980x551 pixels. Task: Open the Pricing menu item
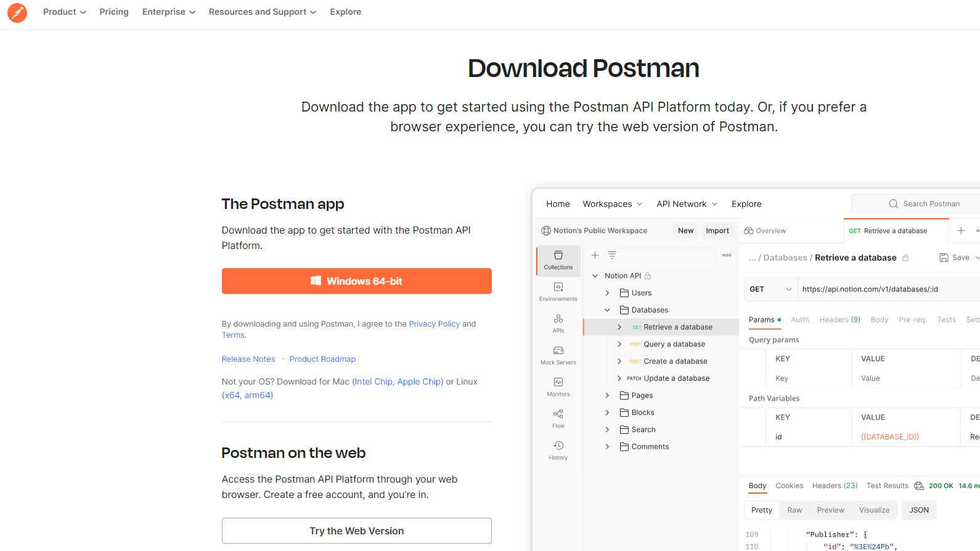114,12
